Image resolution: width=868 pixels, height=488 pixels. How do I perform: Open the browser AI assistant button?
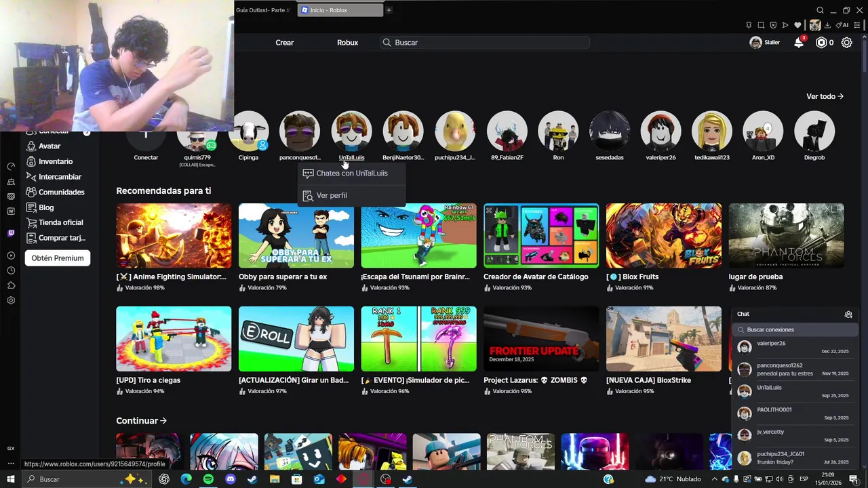coord(842,25)
